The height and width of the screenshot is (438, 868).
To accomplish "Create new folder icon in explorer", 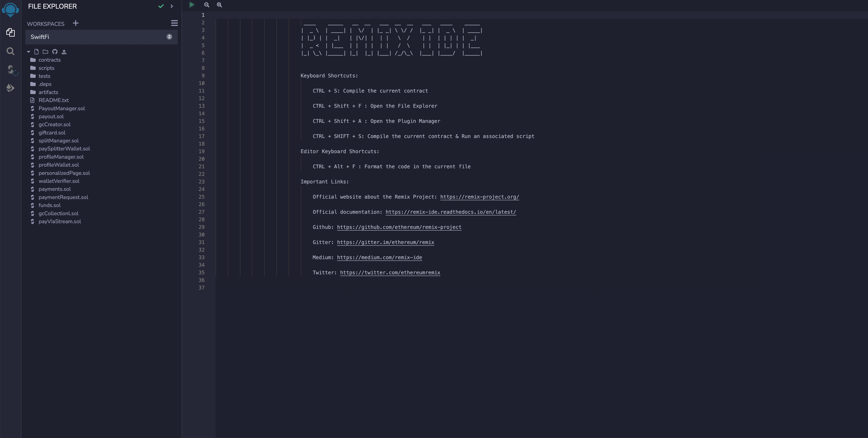I will click(x=45, y=52).
